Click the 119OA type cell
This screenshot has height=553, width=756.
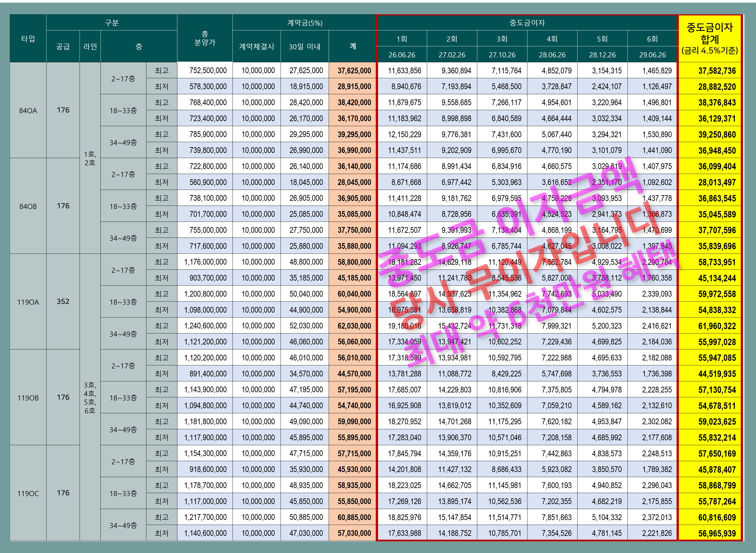[28, 302]
